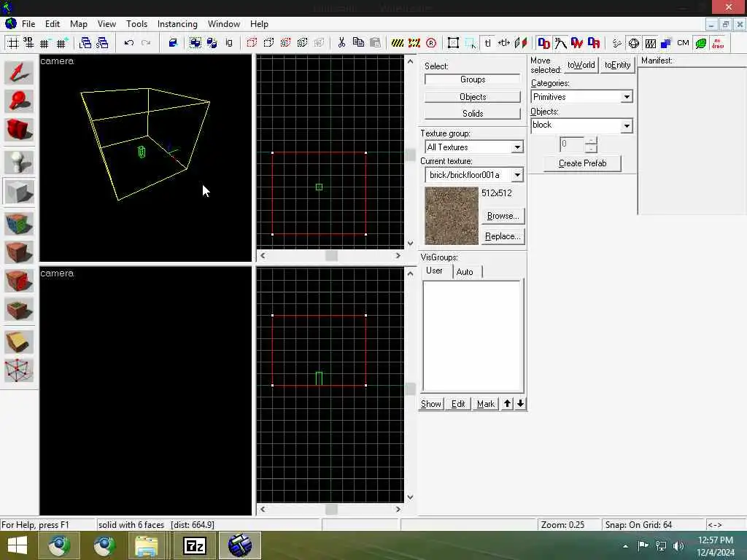Toggle the Select-by-handles square icon
Viewport: 747px width, 560px height.
(453, 43)
